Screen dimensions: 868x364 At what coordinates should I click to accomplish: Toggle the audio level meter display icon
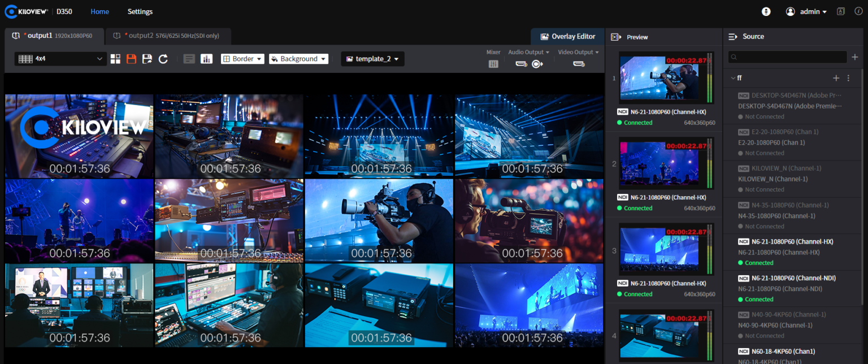click(x=206, y=59)
